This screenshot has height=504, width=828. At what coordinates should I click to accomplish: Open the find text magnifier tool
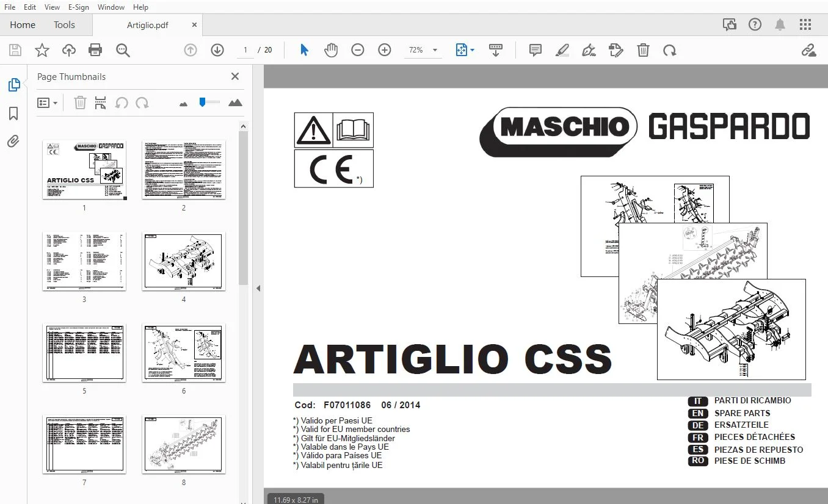point(123,50)
